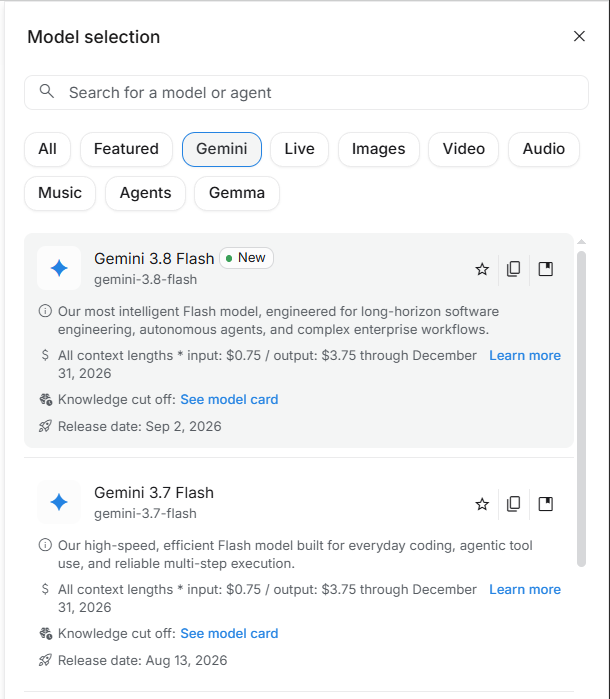This screenshot has height=699, width=610.
Task: Star Gemini 3.8 Flash as favorite
Action: pos(482,269)
